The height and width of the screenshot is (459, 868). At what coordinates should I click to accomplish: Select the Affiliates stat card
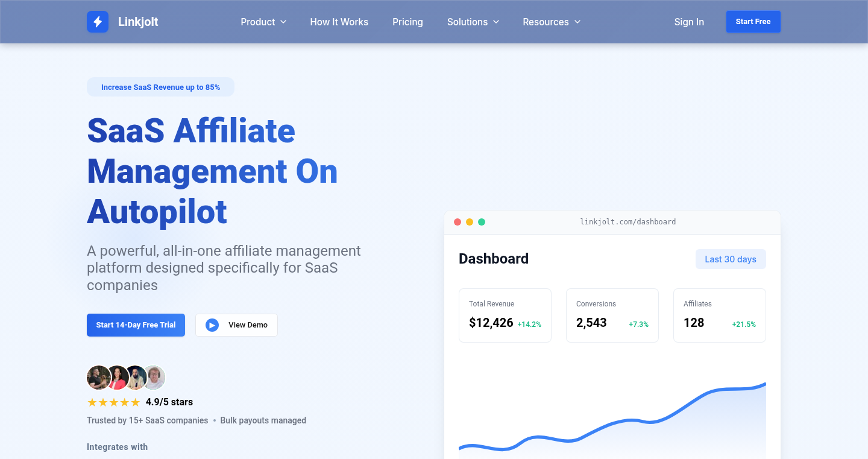720,315
